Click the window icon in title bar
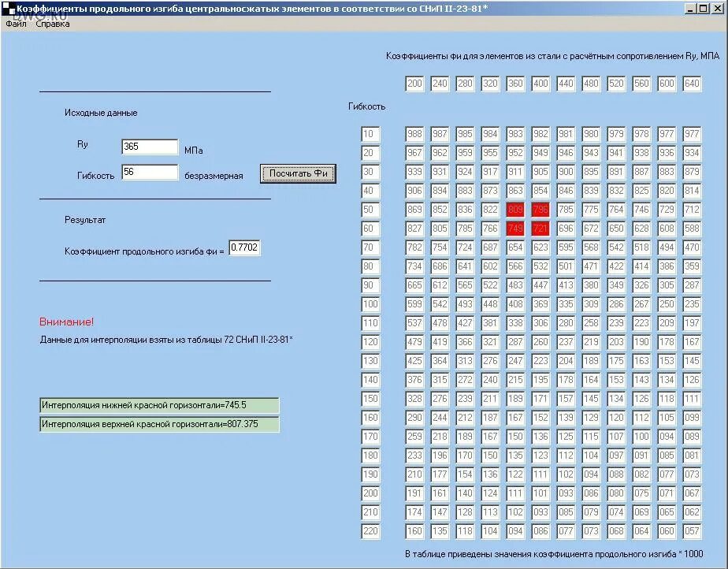Screen dimensions: 728x569 tap(8, 9)
